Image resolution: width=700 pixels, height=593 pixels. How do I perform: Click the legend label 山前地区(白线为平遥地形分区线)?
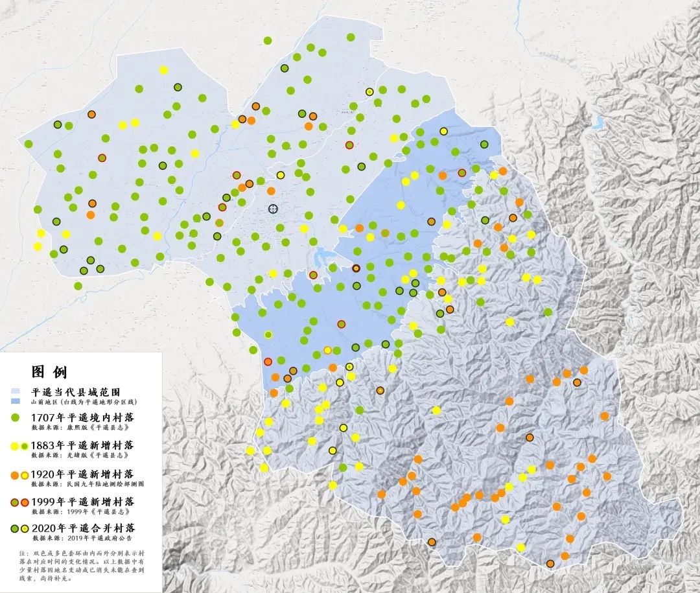[x=84, y=402]
